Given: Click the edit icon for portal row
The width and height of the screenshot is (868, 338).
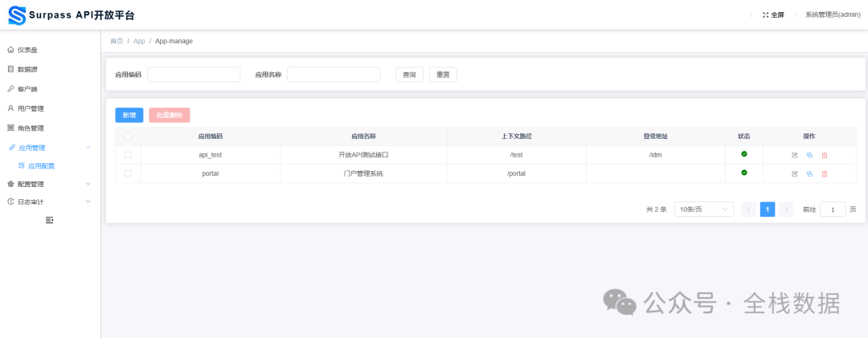Looking at the screenshot, I should [795, 173].
